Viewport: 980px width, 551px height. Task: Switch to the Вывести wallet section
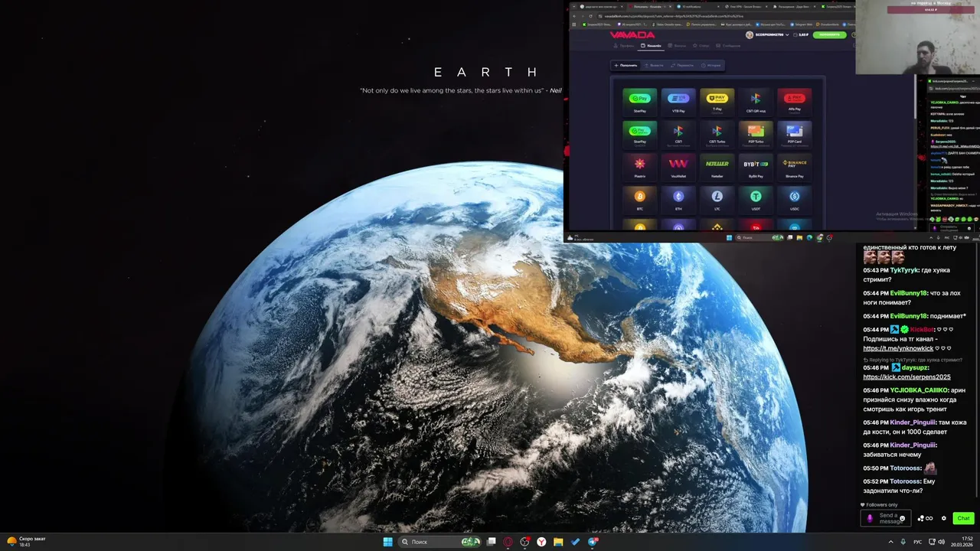coord(654,65)
